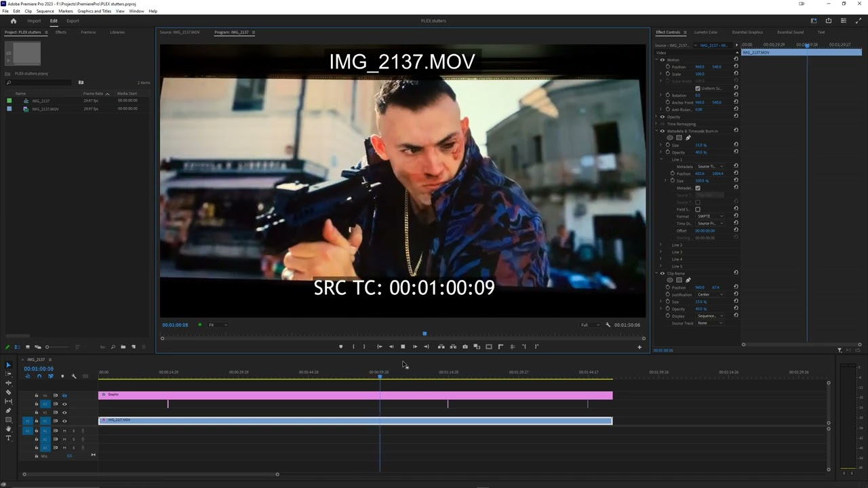This screenshot has width=868, height=488.
Task: Click the Extract button
Action: [x=453, y=346]
